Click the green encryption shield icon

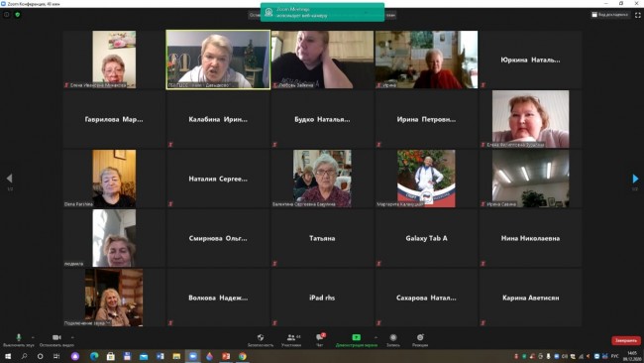coord(17,15)
